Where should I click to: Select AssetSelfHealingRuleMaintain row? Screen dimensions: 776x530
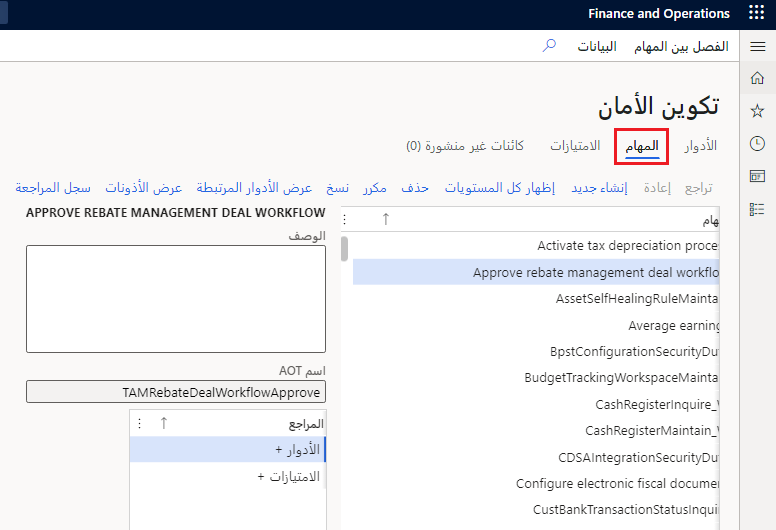536,298
